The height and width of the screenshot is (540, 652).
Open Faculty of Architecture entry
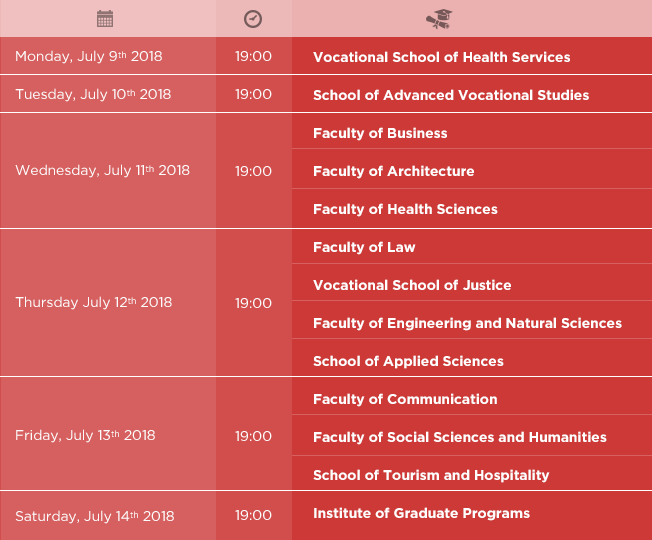(393, 171)
